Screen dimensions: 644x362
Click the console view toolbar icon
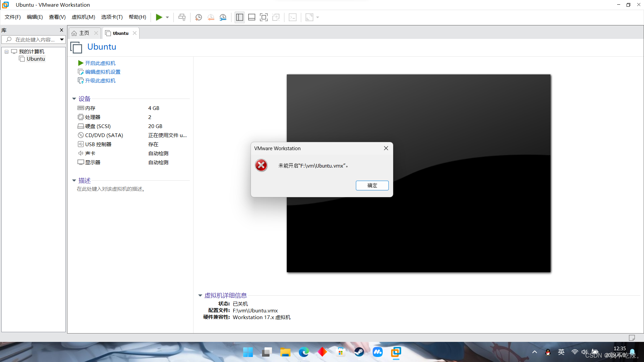pyautogui.click(x=292, y=17)
